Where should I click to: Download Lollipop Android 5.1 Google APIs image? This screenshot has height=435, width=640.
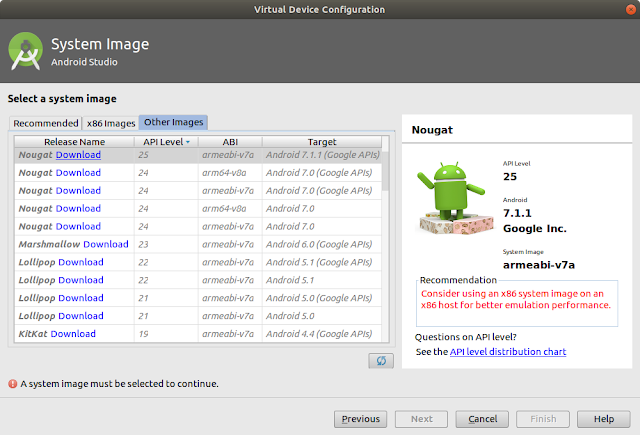pyautogui.click(x=81, y=262)
